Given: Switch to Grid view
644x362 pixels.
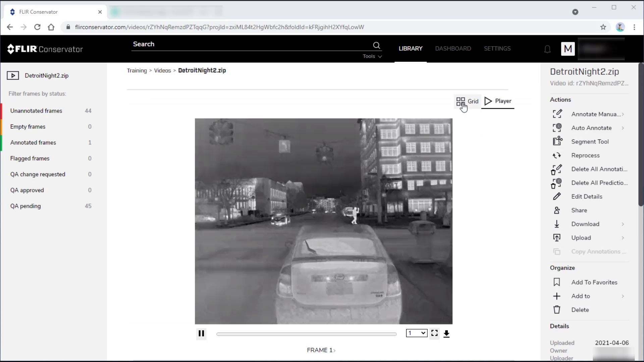Looking at the screenshot, I should pos(468,101).
